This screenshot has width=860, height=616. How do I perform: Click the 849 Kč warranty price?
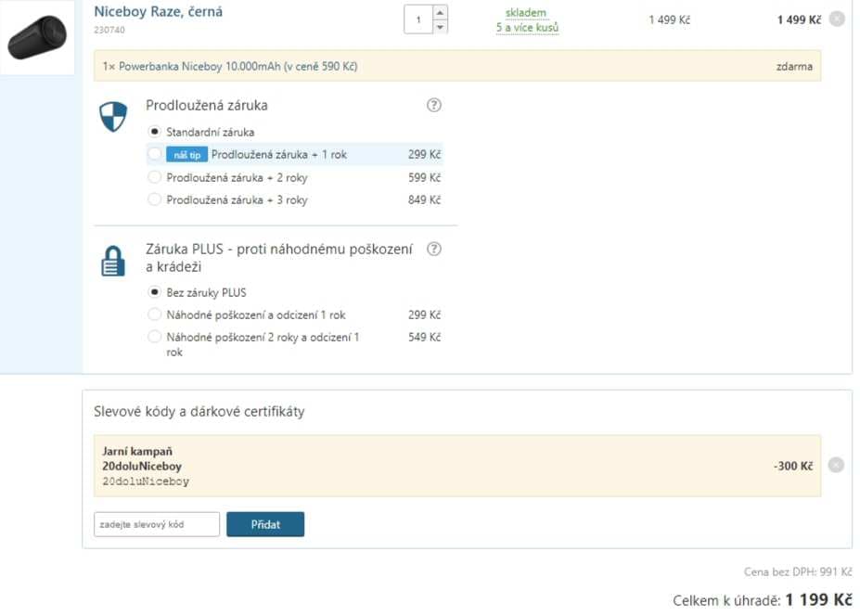[x=424, y=200]
